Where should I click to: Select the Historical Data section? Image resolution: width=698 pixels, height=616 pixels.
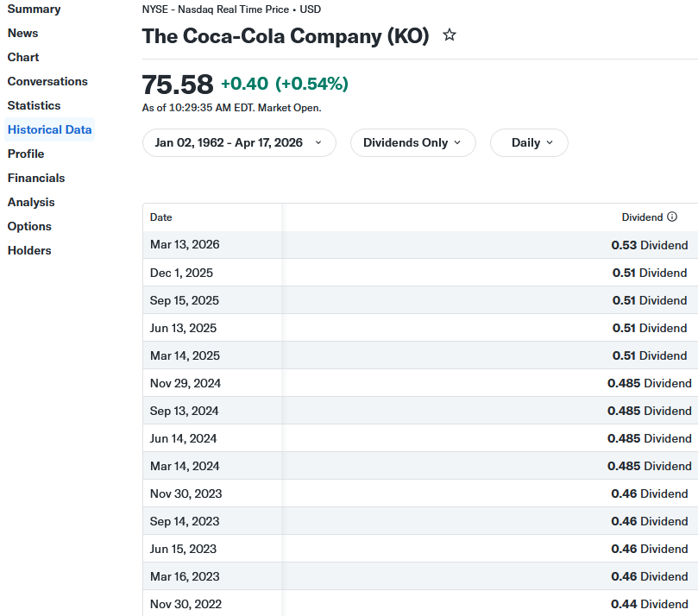pos(49,129)
